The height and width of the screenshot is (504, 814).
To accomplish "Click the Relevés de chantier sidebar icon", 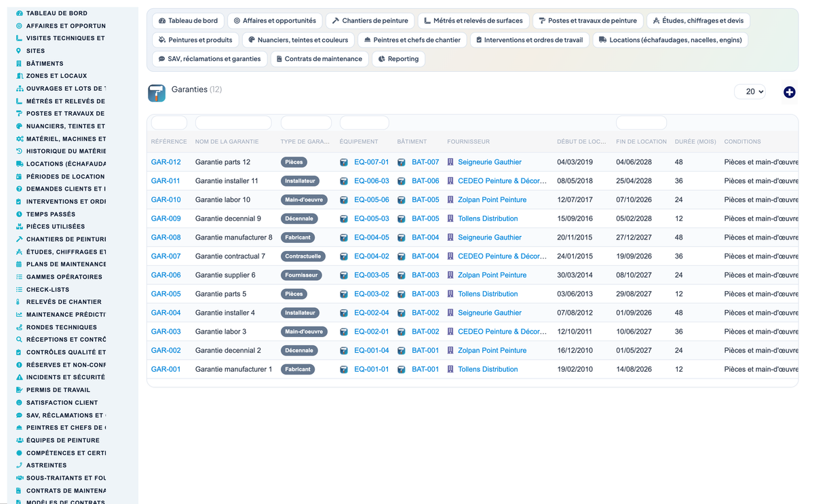I will [x=19, y=302].
